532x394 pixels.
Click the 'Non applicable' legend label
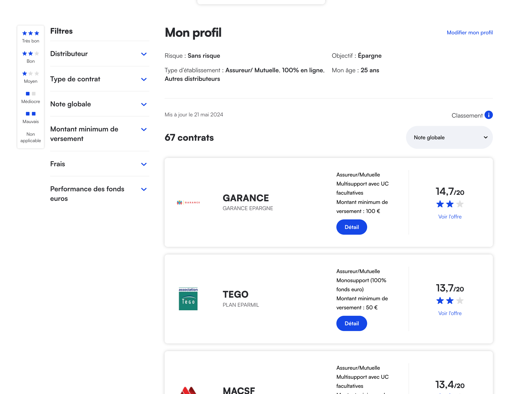coord(31,137)
